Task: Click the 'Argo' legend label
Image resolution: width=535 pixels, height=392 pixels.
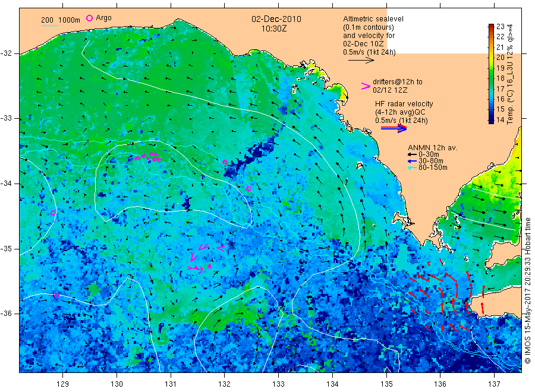Action: tap(103, 18)
